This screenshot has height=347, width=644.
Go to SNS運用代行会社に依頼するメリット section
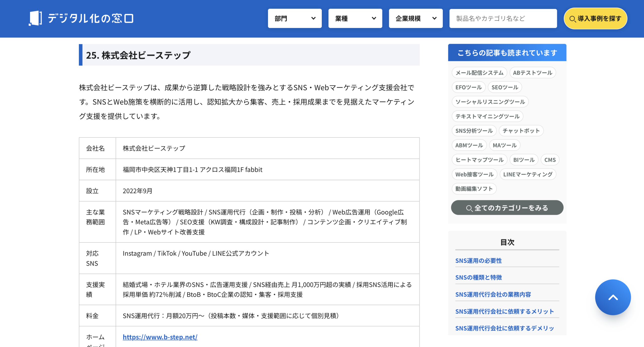pos(504,311)
